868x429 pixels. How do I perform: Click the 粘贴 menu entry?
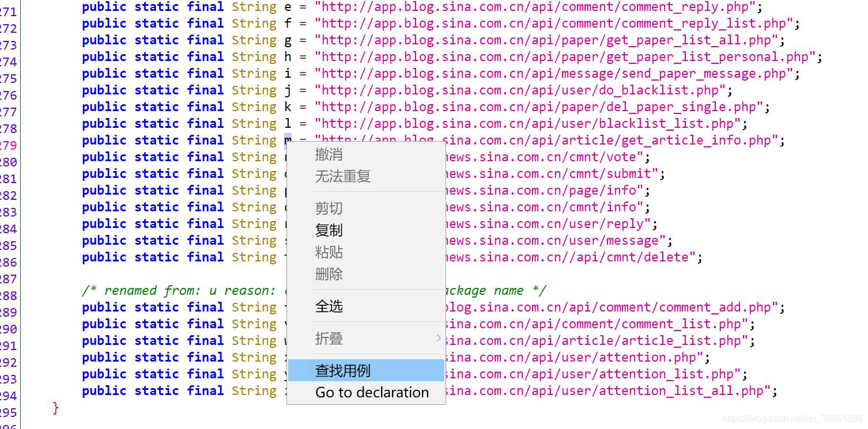[x=366, y=252]
